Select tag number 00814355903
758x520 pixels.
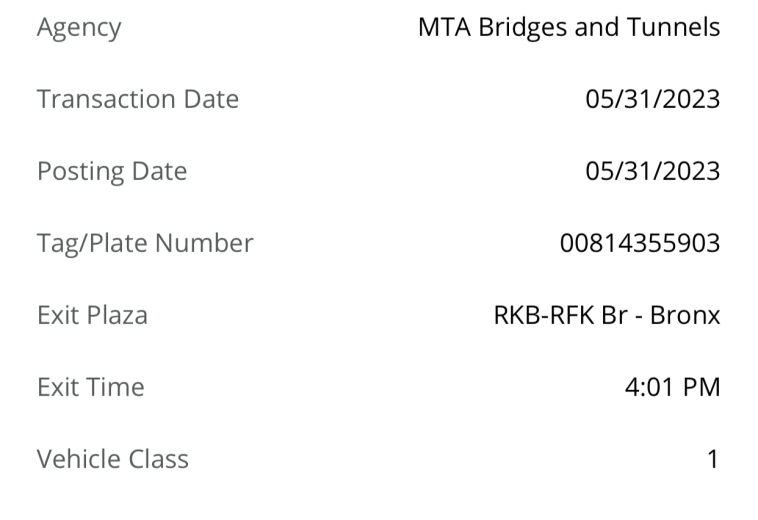click(x=640, y=243)
